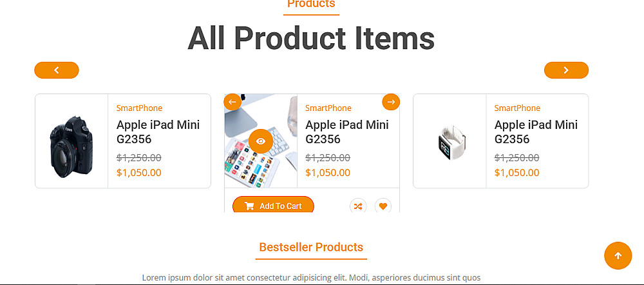Open quick view eye icon
This screenshot has height=285, width=644.
coord(261,141)
